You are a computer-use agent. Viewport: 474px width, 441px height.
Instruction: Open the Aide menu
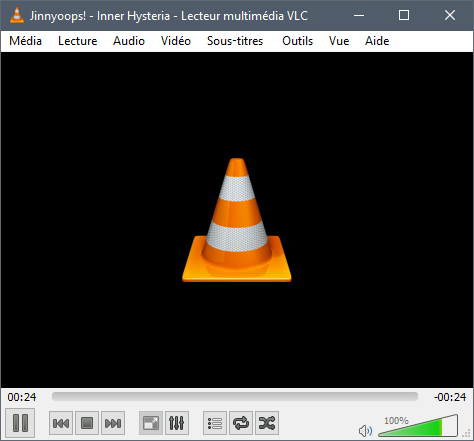coord(377,41)
